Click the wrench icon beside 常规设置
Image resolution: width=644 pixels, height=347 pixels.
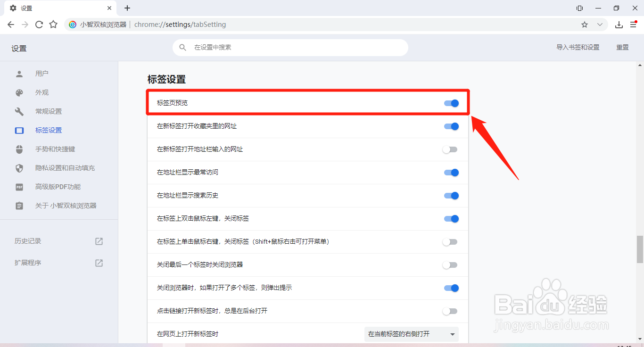tap(19, 111)
